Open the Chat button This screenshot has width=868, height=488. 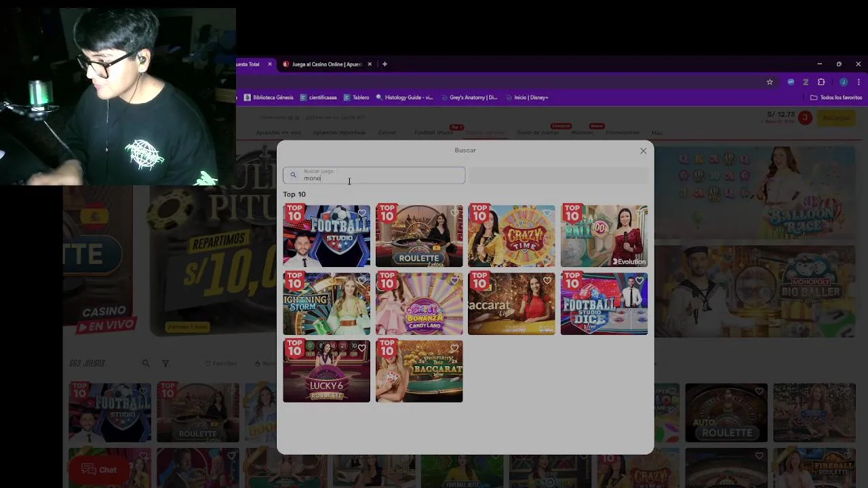[x=99, y=470]
